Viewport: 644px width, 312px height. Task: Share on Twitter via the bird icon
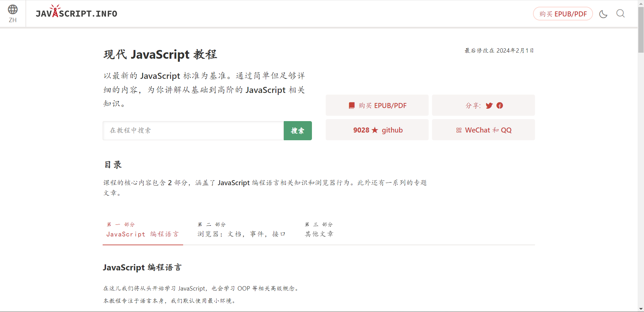coord(489,106)
